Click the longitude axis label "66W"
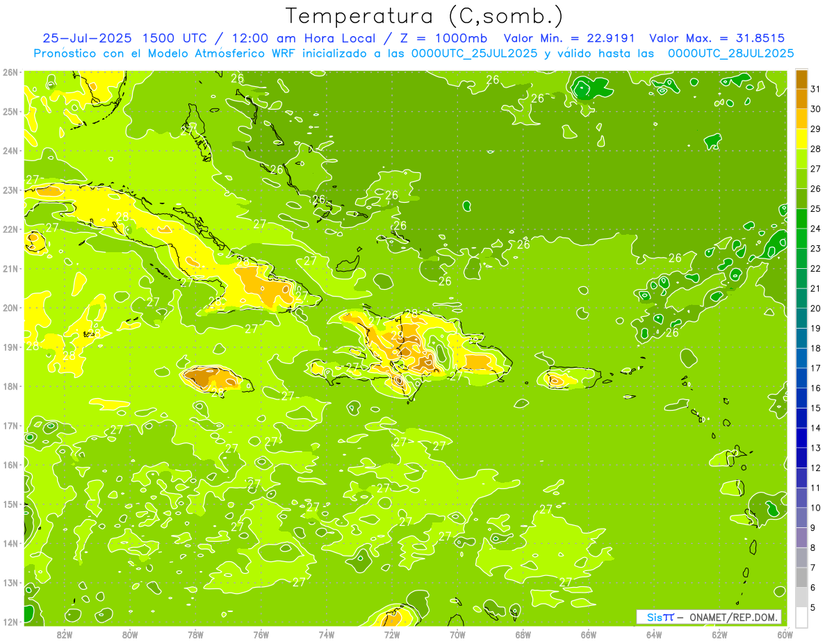The height and width of the screenshot is (644, 834). point(589,634)
